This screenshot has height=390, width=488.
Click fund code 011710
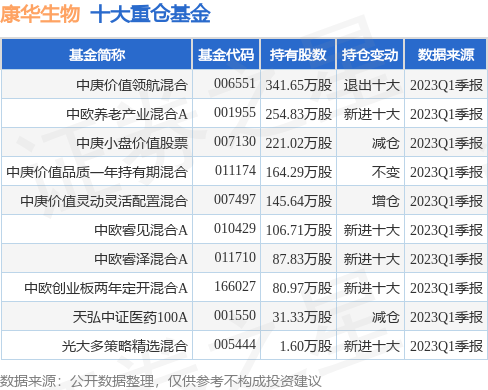pos(235,257)
